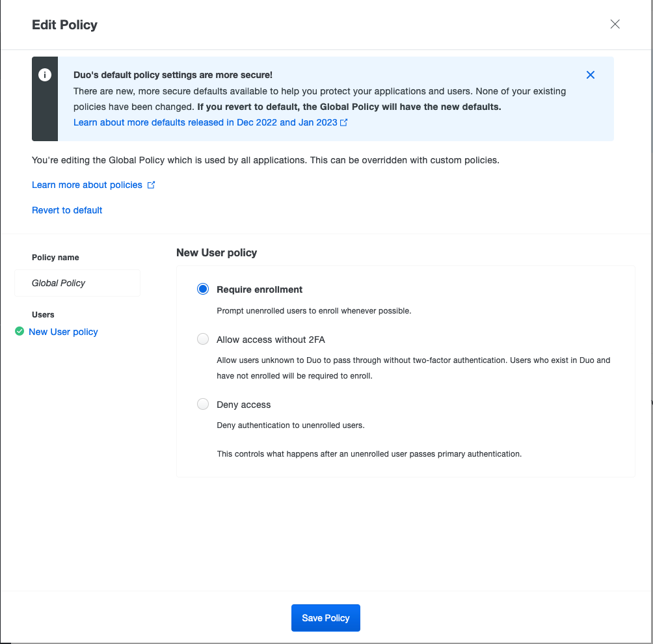
Task: Click green checkmark beside New User policy
Action: [20, 332]
